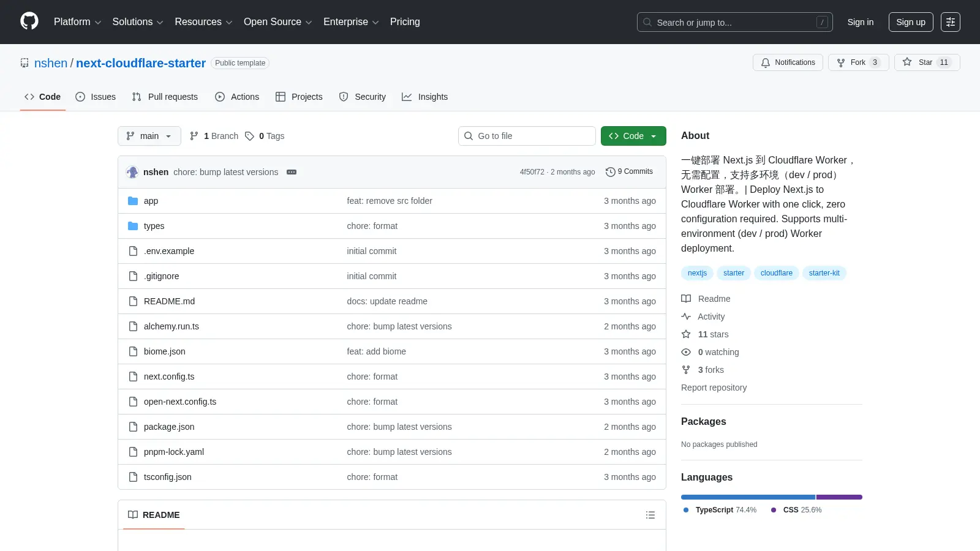Click the commit history clock icon
Viewport: 980px width, 551px height.
click(610, 172)
